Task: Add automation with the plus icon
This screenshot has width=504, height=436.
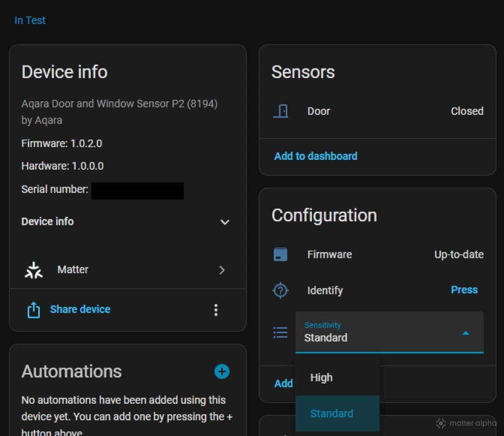Action: click(x=222, y=371)
